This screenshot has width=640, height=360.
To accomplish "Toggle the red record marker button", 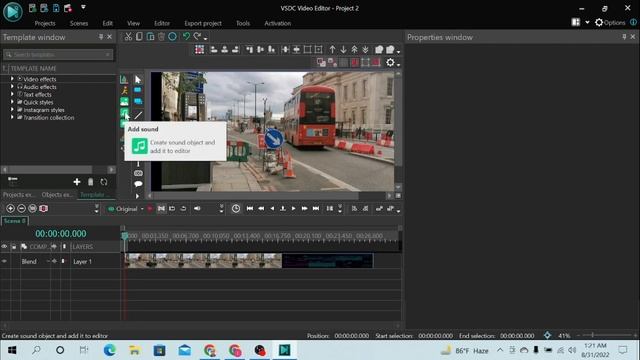I will click(150, 209).
